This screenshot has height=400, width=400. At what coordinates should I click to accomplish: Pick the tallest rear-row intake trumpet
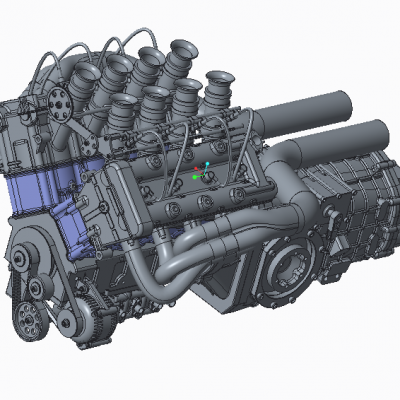(x=180, y=60)
